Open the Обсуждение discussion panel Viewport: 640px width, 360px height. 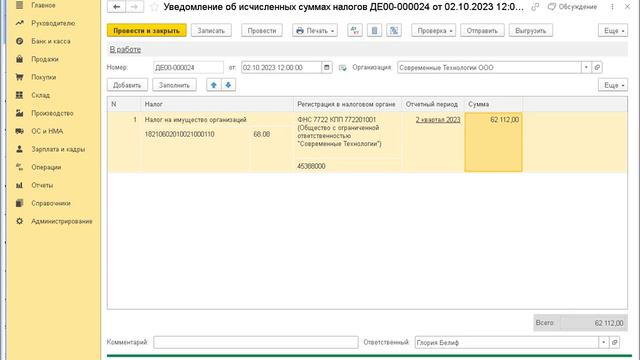click(x=572, y=7)
